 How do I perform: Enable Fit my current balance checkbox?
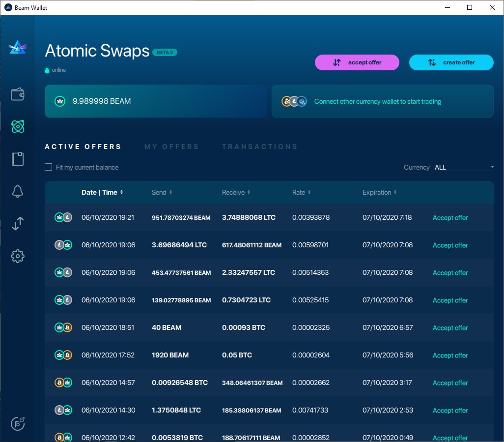[48, 167]
